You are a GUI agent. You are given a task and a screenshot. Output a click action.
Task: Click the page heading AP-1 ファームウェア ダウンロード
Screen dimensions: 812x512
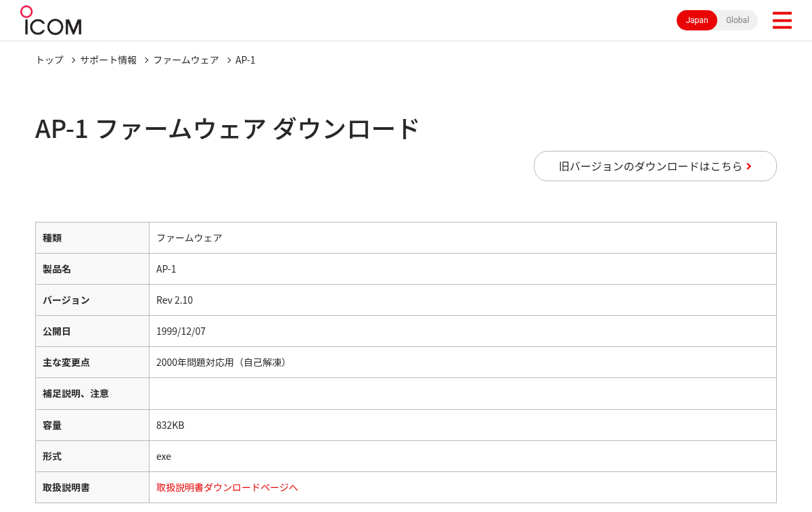coord(227,129)
